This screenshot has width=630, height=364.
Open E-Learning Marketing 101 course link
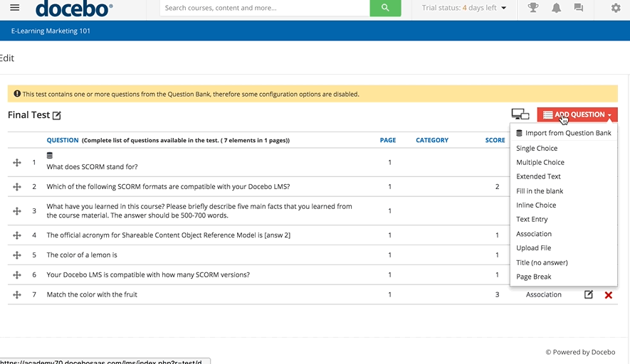[x=51, y=31]
